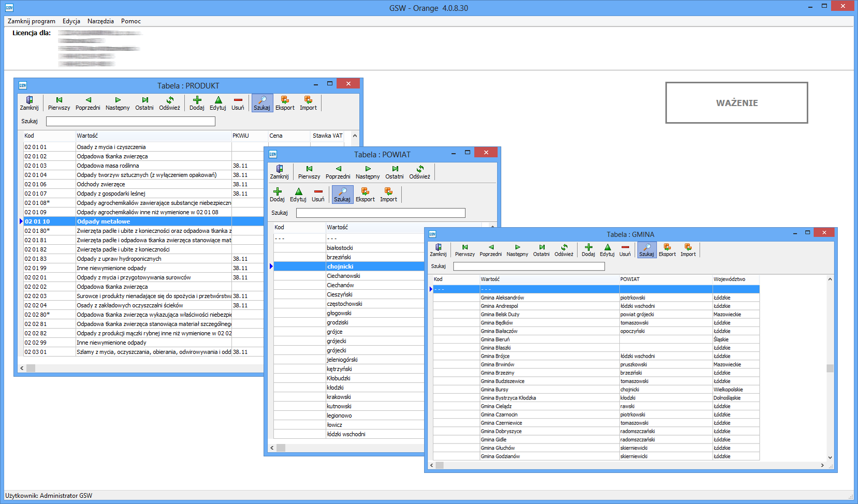Go to Następny record in POWIAT window
Viewport: 858px width, 504px height.
[368, 172]
